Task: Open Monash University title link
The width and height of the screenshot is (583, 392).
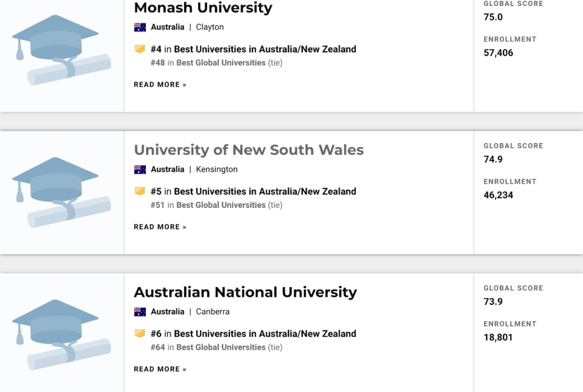Action: 203,8
